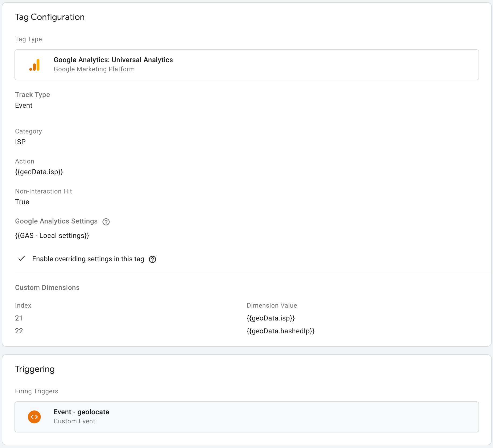Screen dimensions: 493x448
Task: Click the Custom Dimensions section label
Action: click(47, 288)
